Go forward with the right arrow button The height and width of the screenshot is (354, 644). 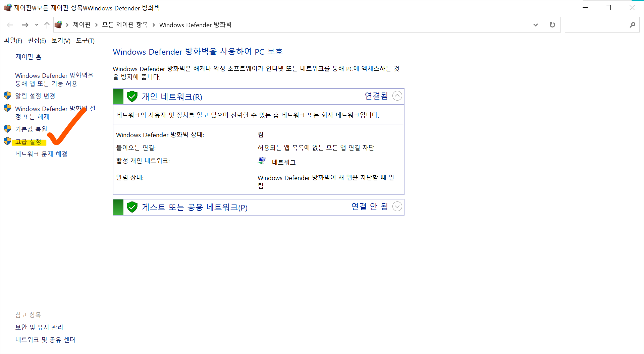coord(25,25)
